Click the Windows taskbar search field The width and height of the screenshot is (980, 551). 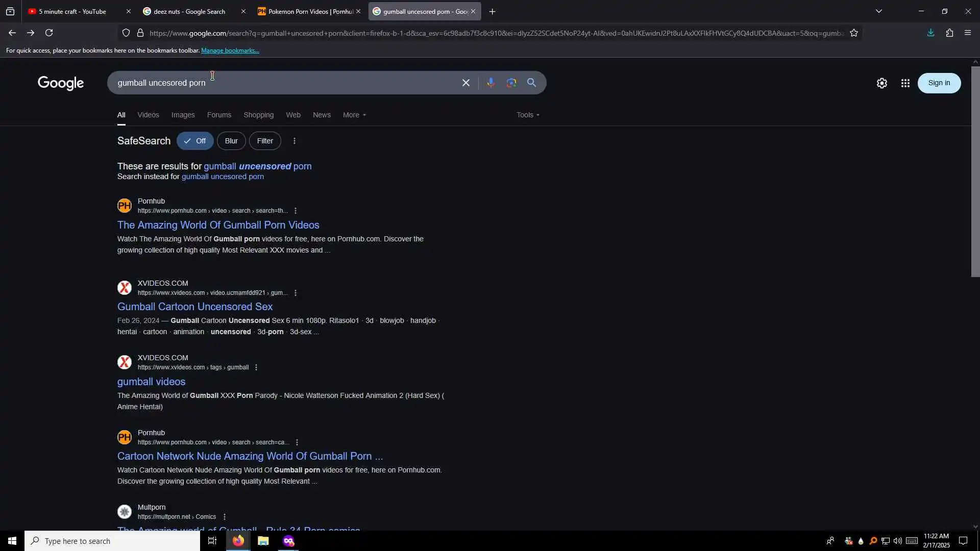pyautogui.click(x=112, y=541)
